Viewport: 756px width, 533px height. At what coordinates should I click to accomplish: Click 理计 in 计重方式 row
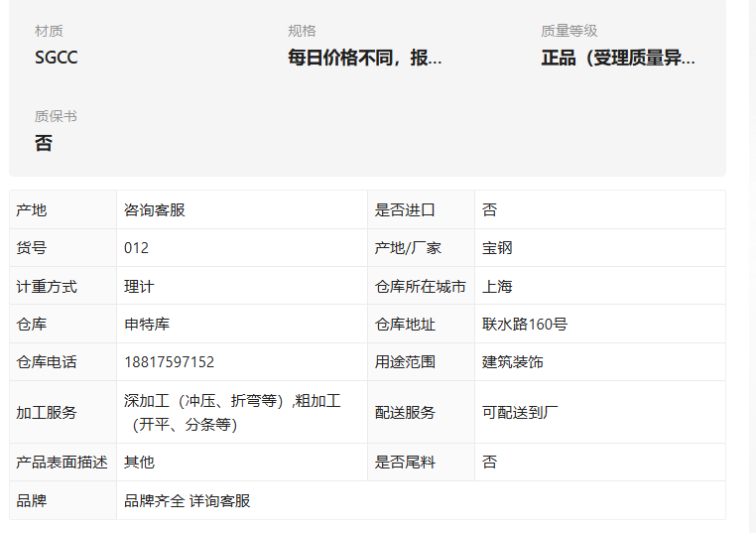(x=139, y=287)
